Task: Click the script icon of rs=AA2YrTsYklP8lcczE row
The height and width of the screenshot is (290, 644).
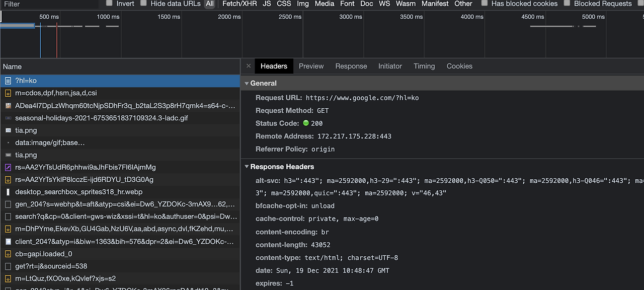Action: [8, 180]
